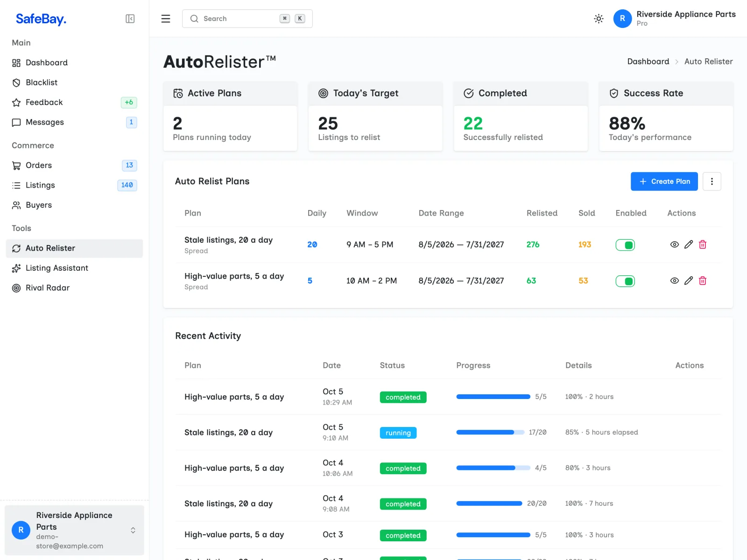View the High-value parts plan eye icon
The height and width of the screenshot is (560, 747).
point(675,280)
